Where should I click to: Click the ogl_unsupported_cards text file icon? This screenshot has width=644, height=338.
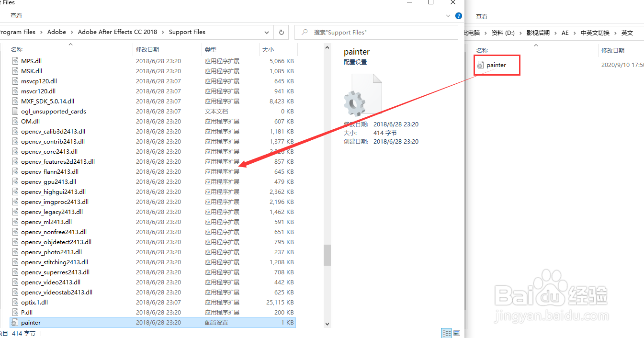pyautogui.click(x=15, y=112)
